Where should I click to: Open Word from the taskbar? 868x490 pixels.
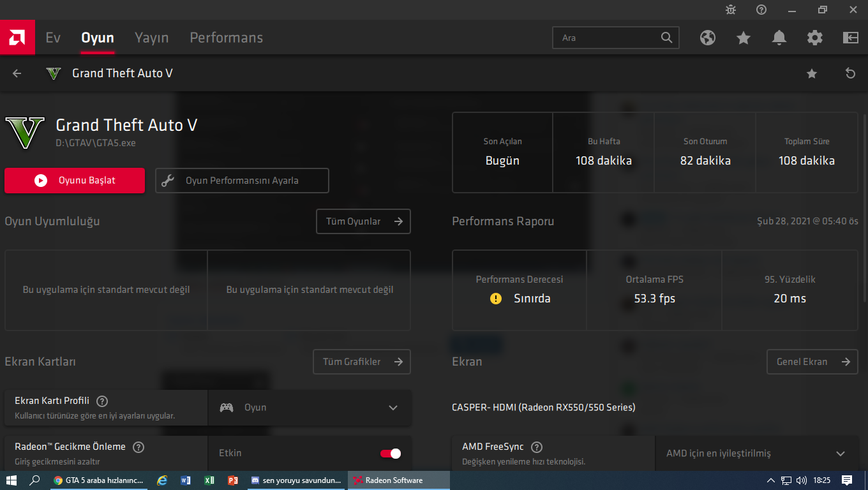[x=186, y=480]
